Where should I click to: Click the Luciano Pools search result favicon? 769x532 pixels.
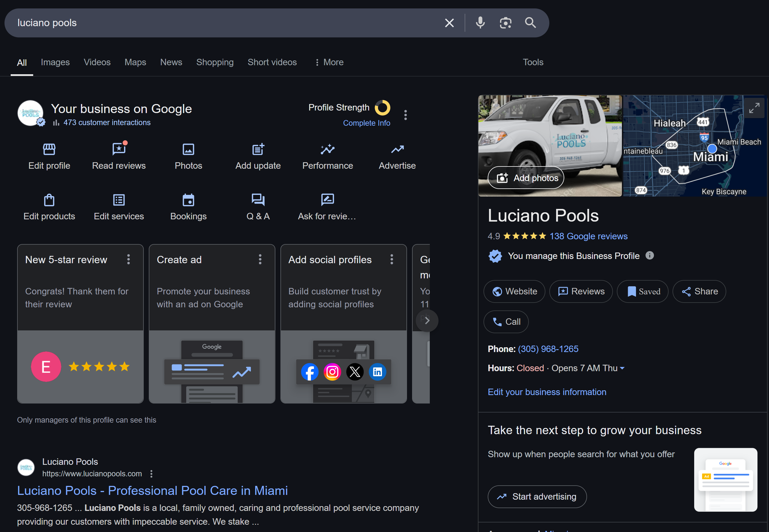(26, 467)
